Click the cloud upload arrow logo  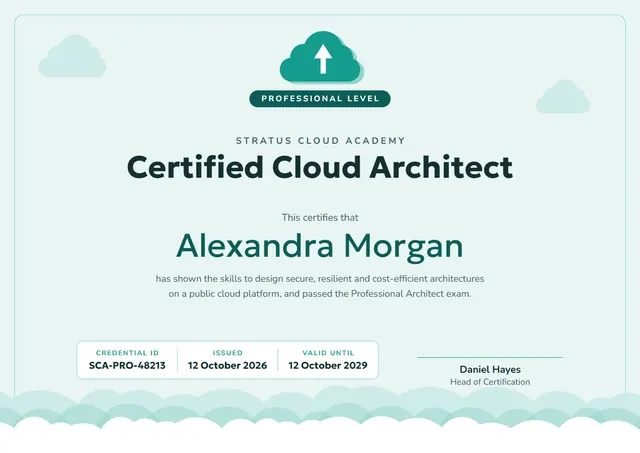(321, 58)
